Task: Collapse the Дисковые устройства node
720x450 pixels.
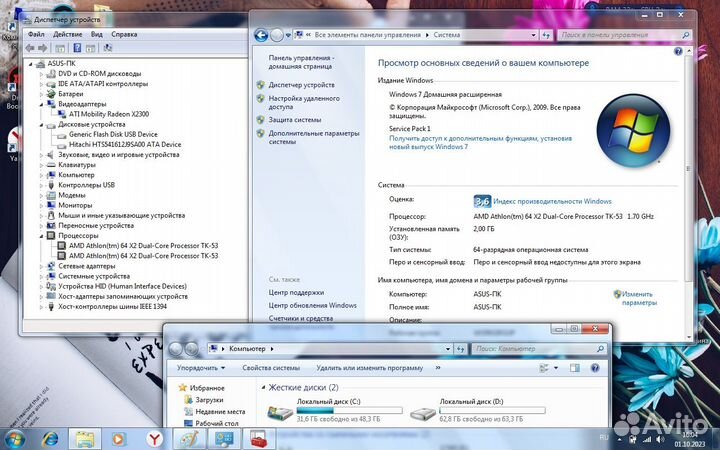Action: pos(41,124)
